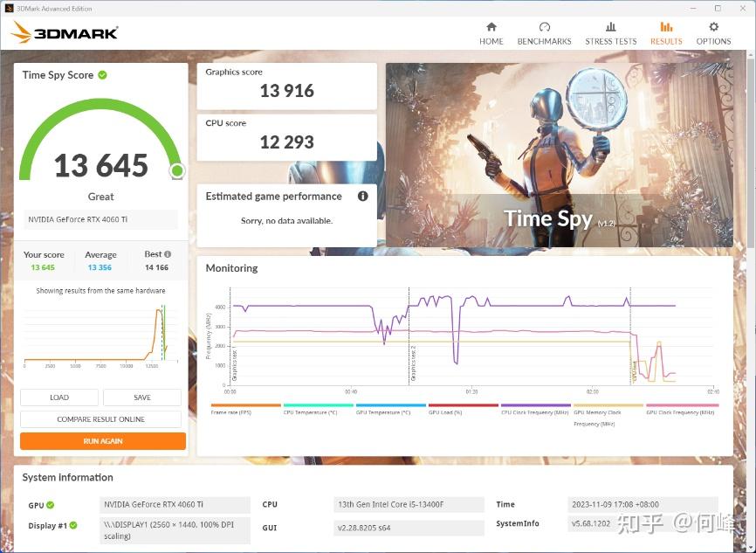Toggle CPU Clock Frequency legend series

(x=535, y=411)
